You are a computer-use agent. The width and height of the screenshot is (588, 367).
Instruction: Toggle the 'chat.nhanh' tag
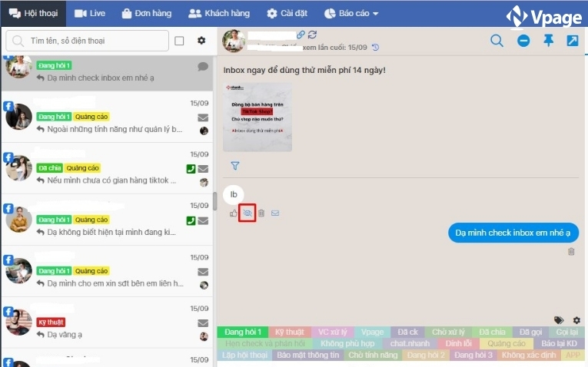410,343
